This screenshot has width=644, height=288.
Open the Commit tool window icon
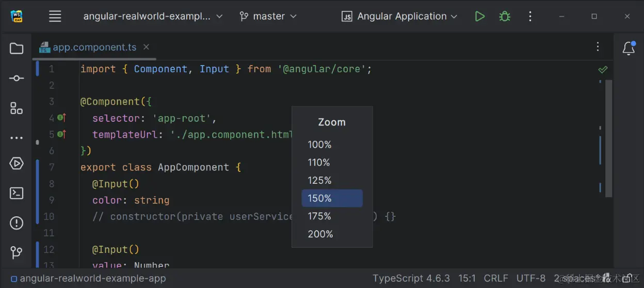point(17,78)
